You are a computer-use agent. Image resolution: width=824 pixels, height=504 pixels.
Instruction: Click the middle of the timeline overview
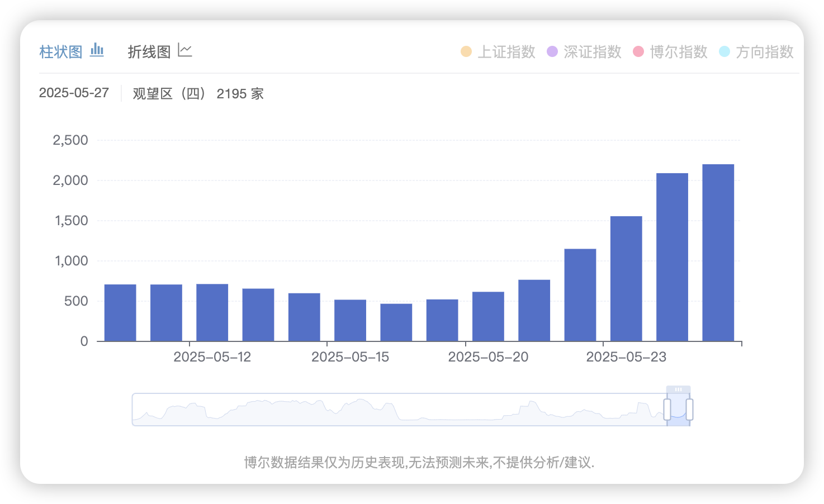[400, 410]
